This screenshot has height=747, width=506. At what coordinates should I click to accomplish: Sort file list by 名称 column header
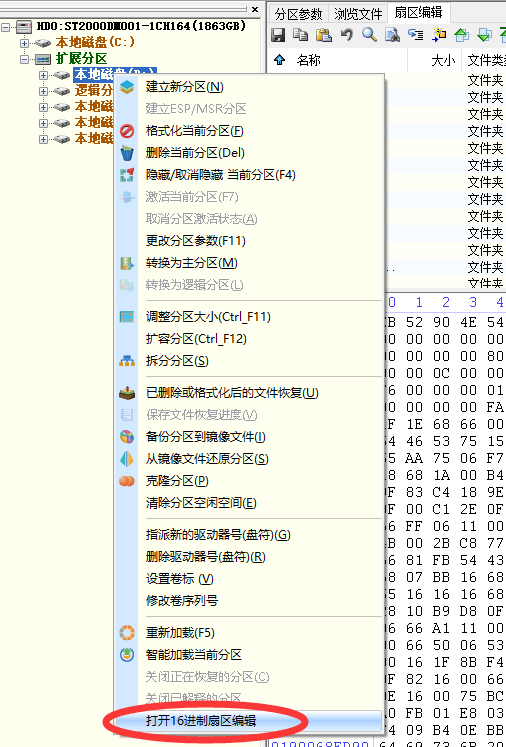309,61
